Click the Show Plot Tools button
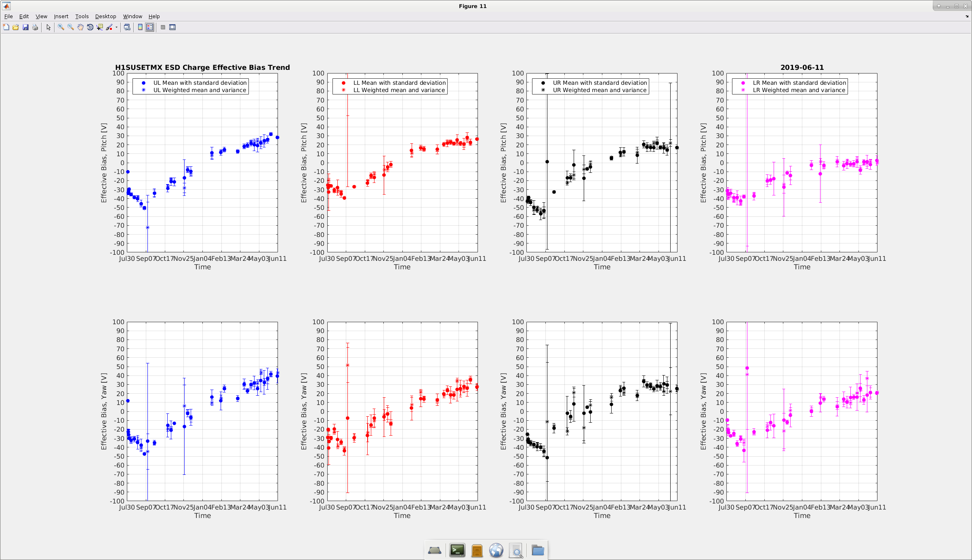This screenshot has width=972, height=560. (173, 27)
